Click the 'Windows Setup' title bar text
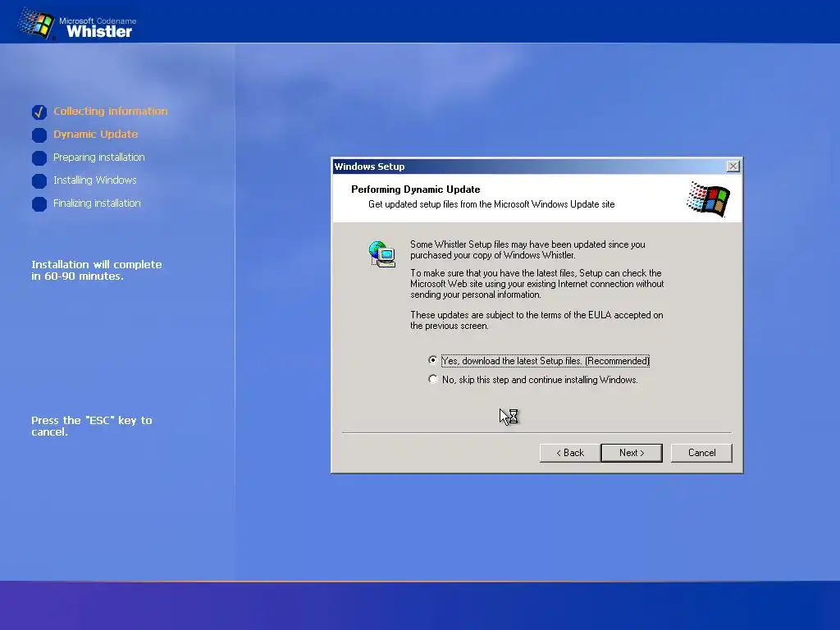The width and height of the screenshot is (840, 630). 370,166
